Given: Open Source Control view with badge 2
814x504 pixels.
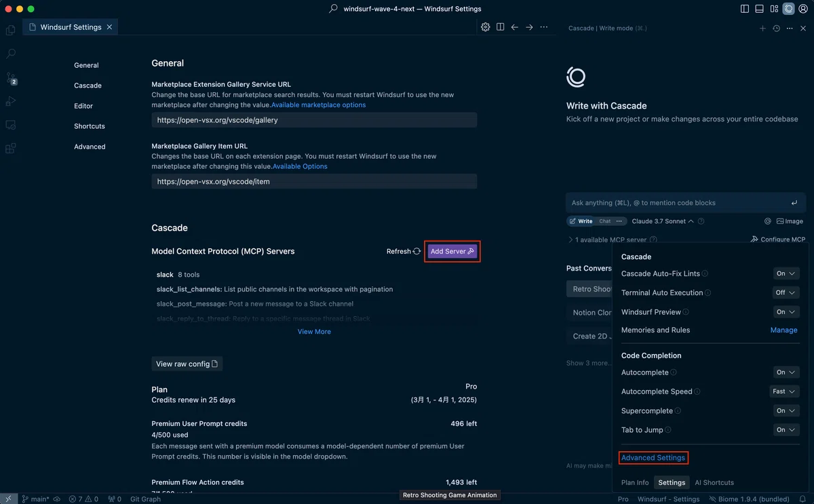Looking at the screenshot, I should click(x=11, y=78).
